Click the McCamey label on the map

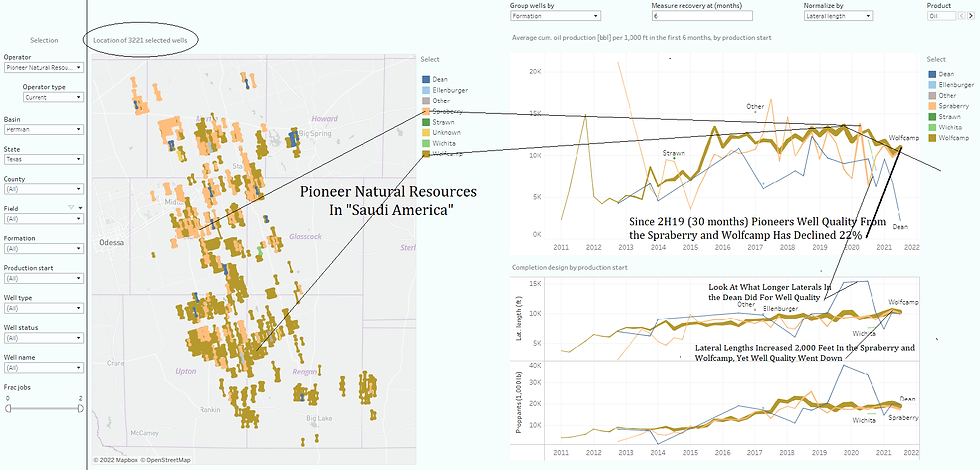click(145, 432)
